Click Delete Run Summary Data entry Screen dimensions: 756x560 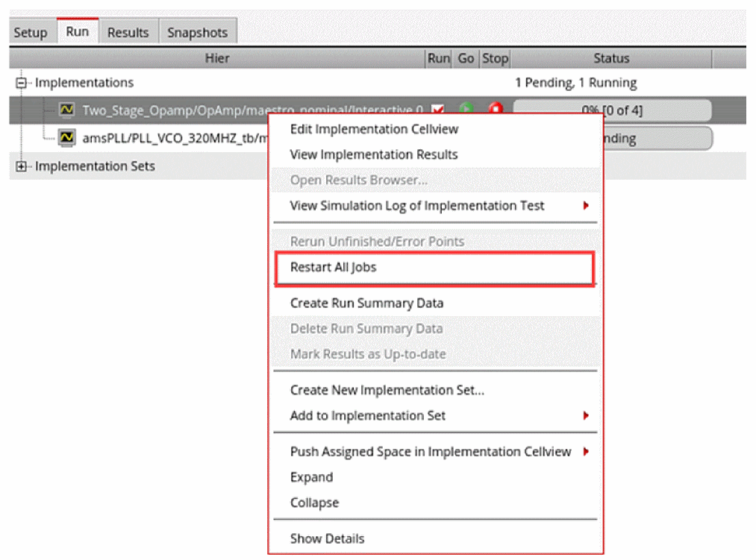click(x=435, y=329)
